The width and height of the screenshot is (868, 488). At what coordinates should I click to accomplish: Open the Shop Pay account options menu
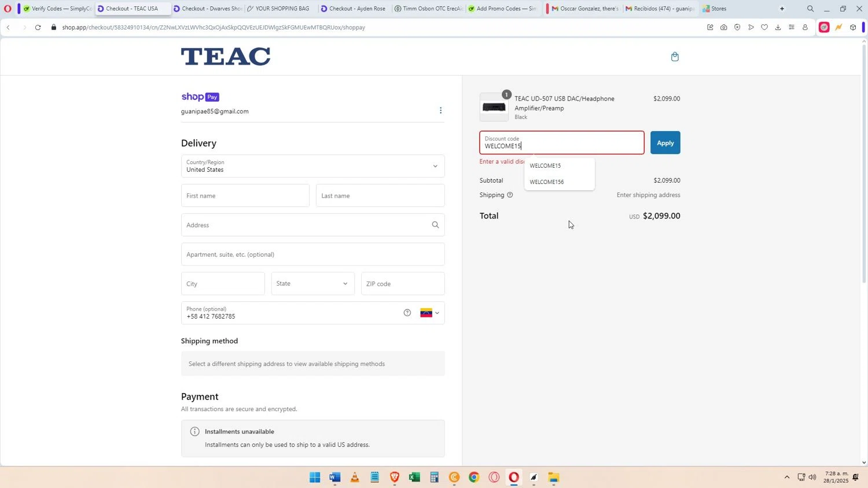click(440, 110)
